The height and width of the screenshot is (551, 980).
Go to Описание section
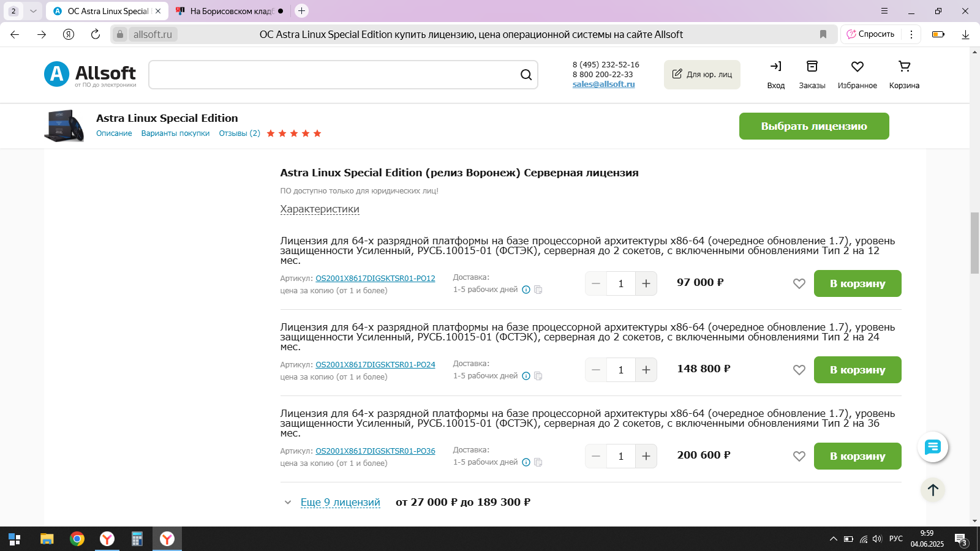(x=114, y=133)
